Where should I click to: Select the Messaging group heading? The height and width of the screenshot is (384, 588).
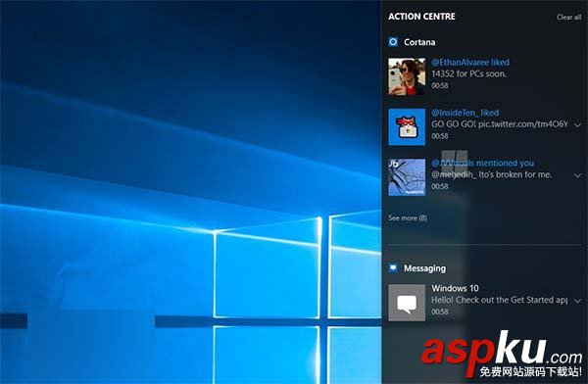tap(425, 268)
